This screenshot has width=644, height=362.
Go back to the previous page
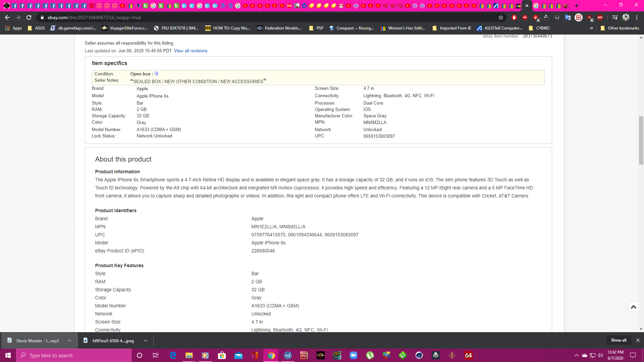[7, 17]
